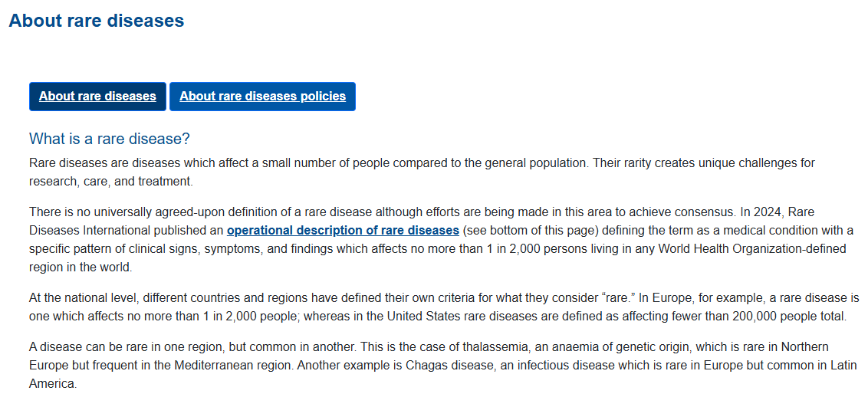Viewport: 868px width, 407px height.
Task: Click the What is a rare disease? heading
Action: pos(109,139)
